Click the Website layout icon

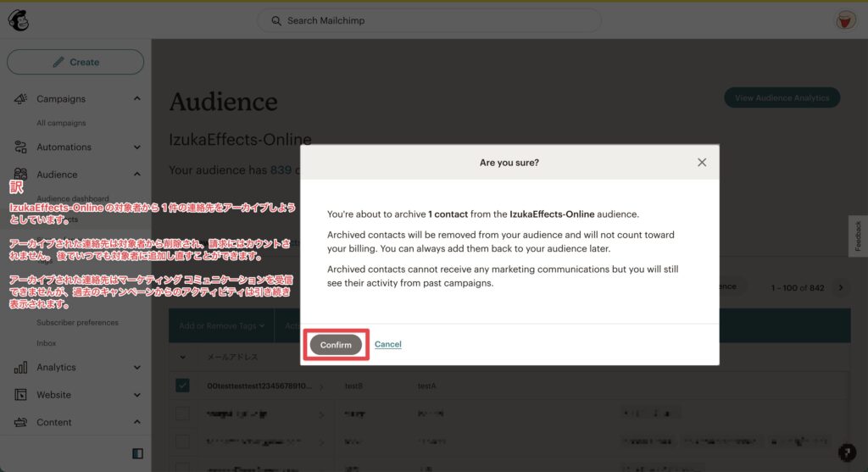pyautogui.click(x=20, y=395)
